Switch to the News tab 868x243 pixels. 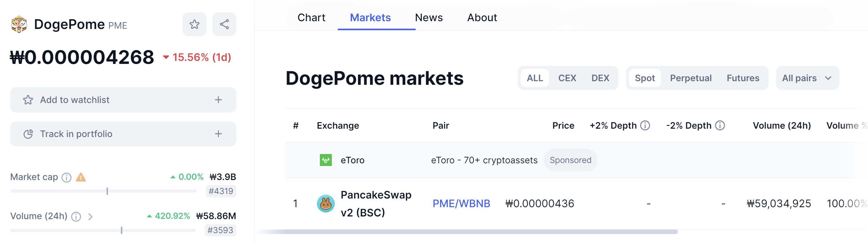point(428,17)
